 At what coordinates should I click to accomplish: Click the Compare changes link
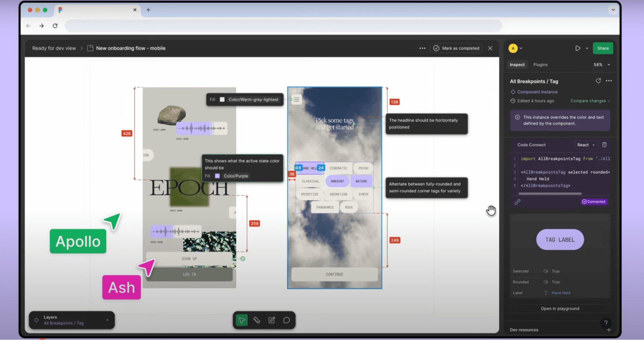coord(588,101)
